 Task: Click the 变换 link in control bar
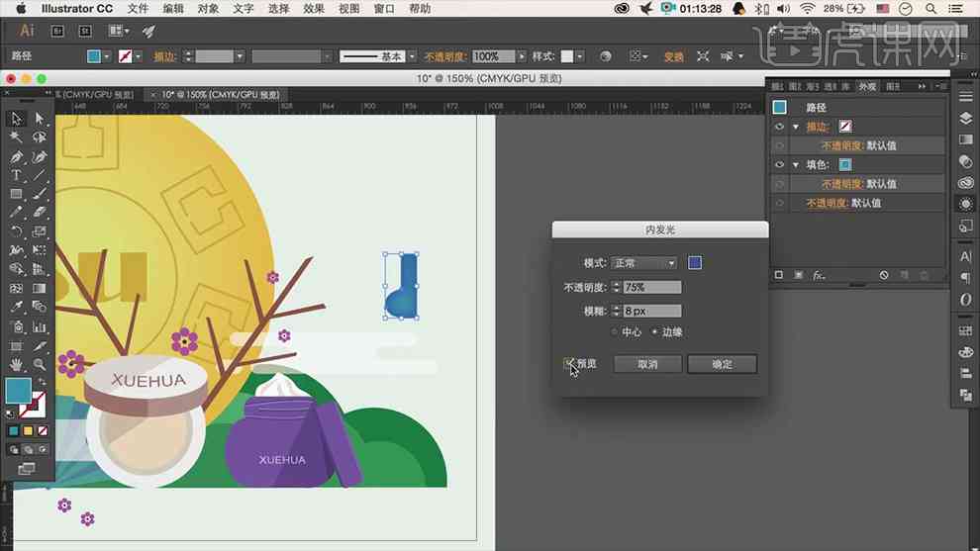(674, 56)
